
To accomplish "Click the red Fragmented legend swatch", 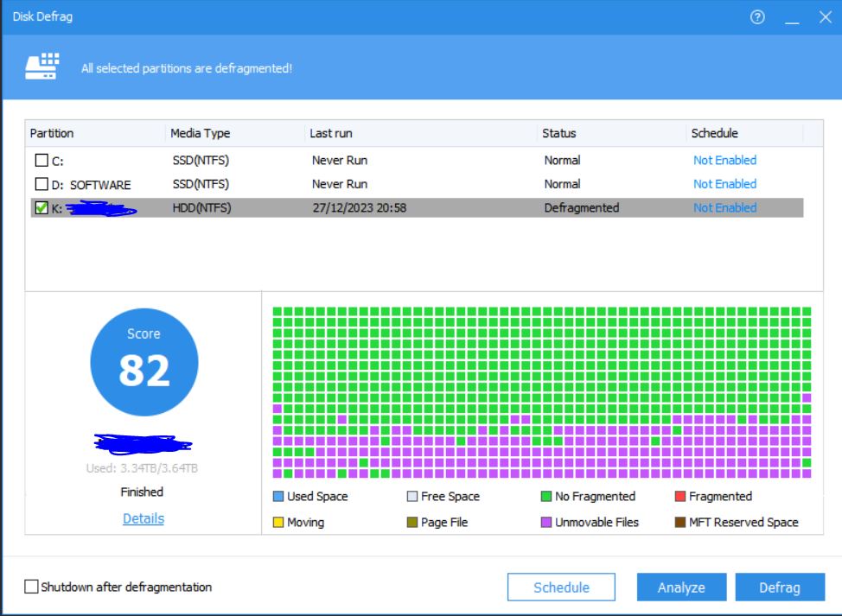I will click(679, 496).
